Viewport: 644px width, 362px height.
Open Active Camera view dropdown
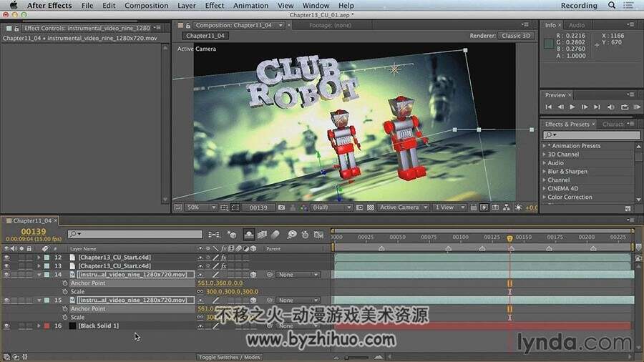404,207
